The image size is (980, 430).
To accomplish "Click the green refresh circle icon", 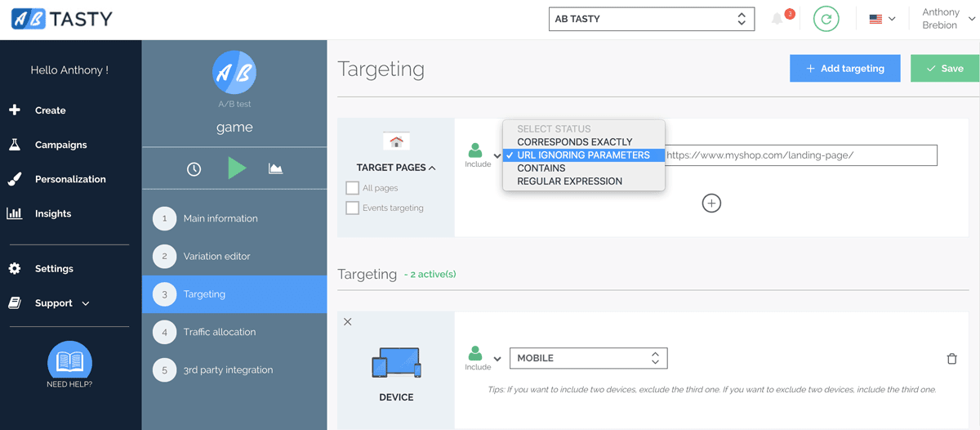I will click(826, 19).
